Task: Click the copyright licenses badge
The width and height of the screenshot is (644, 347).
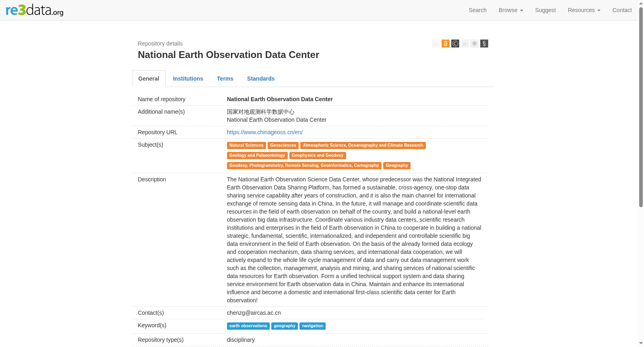Action: pyautogui.click(x=455, y=44)
